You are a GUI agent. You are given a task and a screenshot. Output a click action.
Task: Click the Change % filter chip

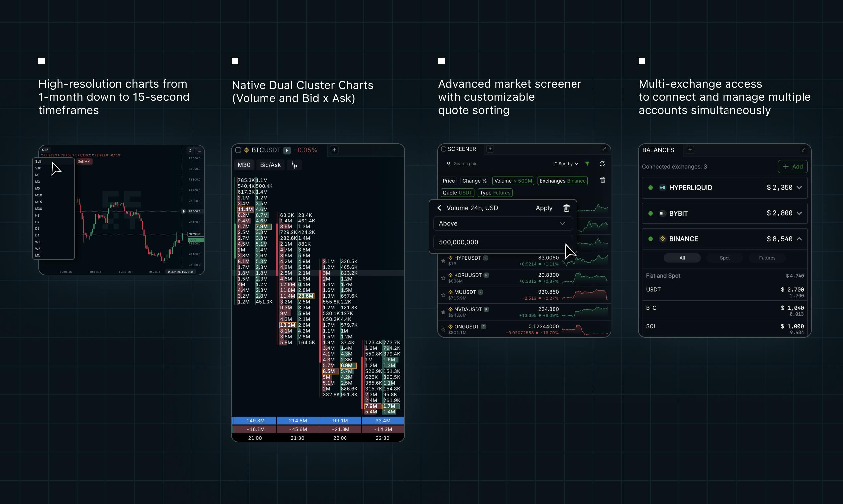pyautogui.click(x=474, y=181)
